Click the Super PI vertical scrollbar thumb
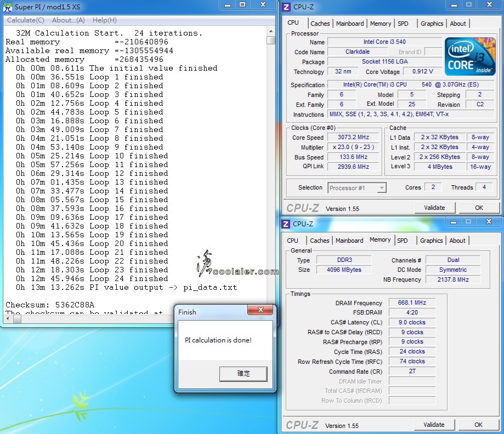The image size is (504, 434). (x=271, y=40)
